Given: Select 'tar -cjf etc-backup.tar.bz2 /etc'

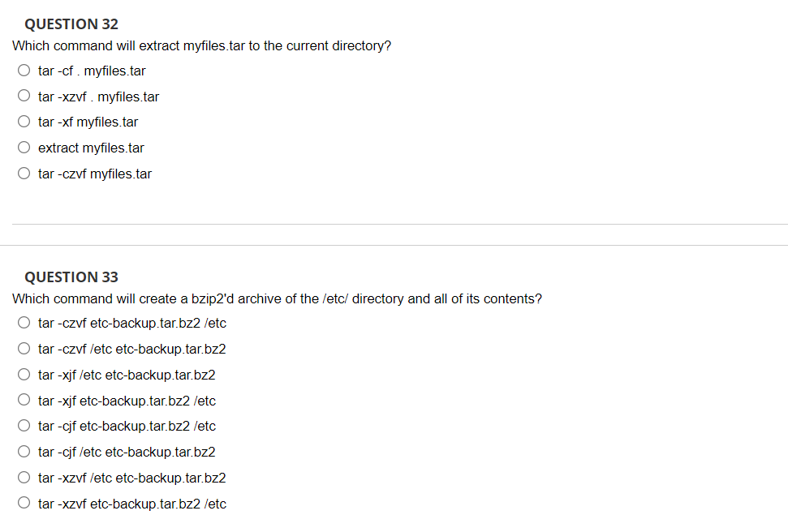Looking at the screenshot, I should 24,425.
